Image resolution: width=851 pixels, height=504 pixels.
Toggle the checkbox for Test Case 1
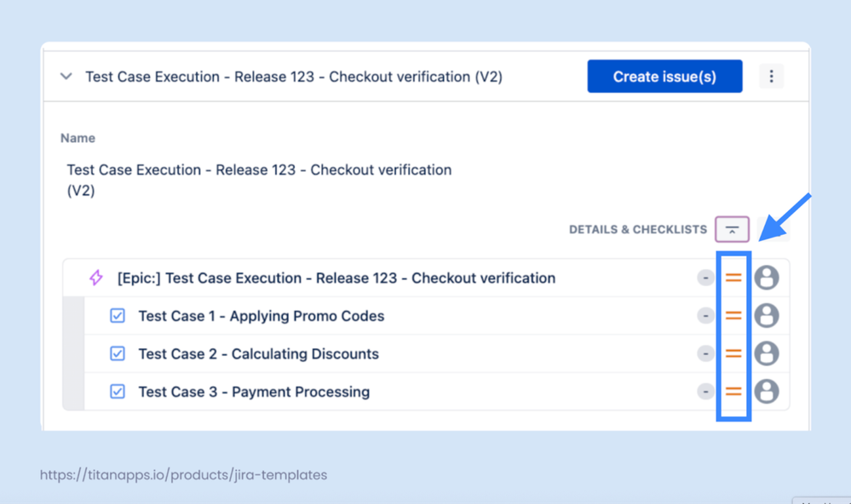click(x=117, y=316)
